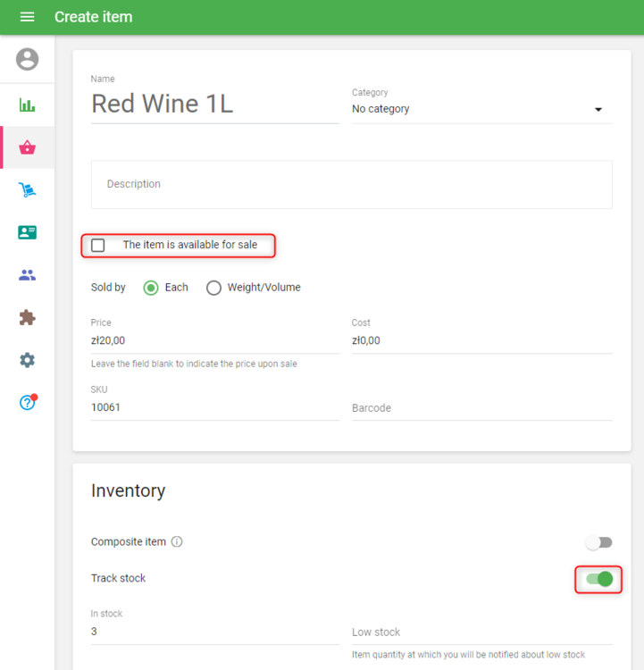Select the Items shopping basket icon
The width and height of the screenshot is (644, 670).
pyautogui.click(x=27, y=147)
